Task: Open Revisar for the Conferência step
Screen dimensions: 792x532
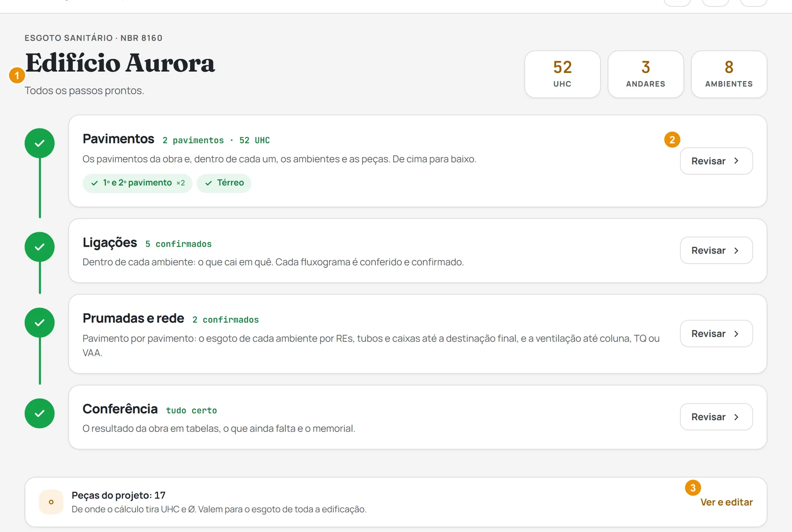Action: click(716, 417)
